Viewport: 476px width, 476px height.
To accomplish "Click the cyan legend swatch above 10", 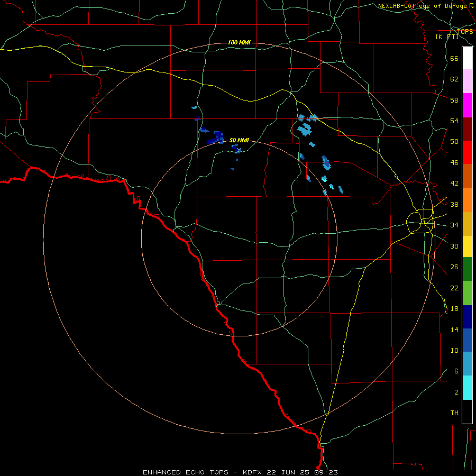I will [467, 388].
